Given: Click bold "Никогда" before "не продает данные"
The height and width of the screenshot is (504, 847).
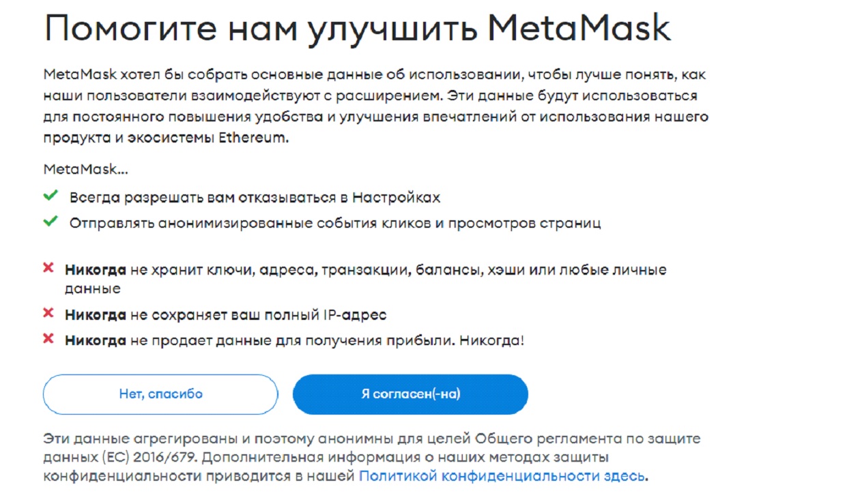Looking at the screenshot, I should click(x=96, y=340).
